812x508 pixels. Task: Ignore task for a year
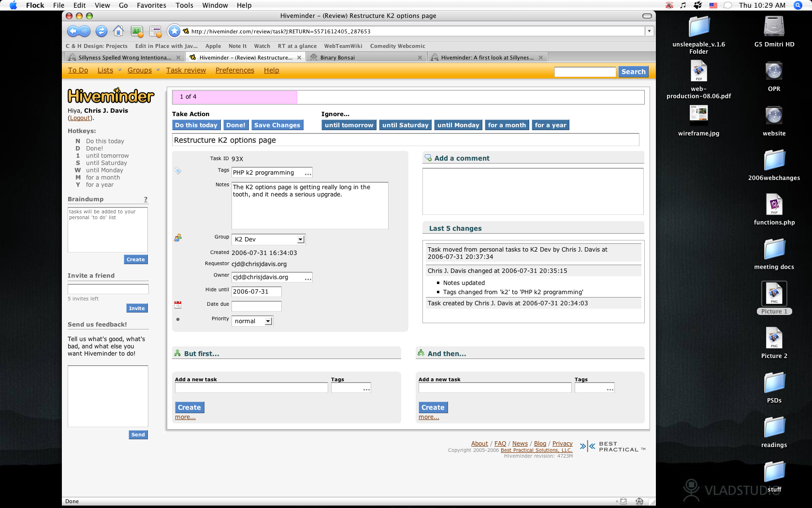[x=551, y=125]
